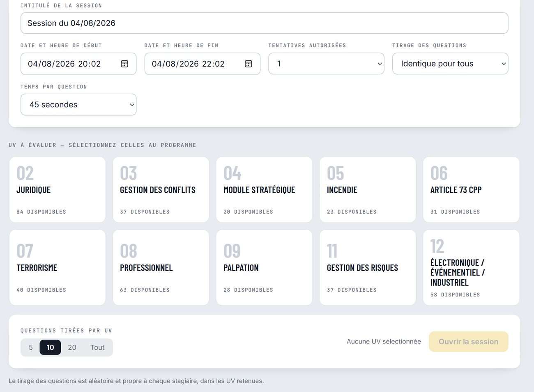The width and height of the screenshot is (534, 392).
Task: Toggle the Gestion des risques card
Action: [x=368, y=267]
